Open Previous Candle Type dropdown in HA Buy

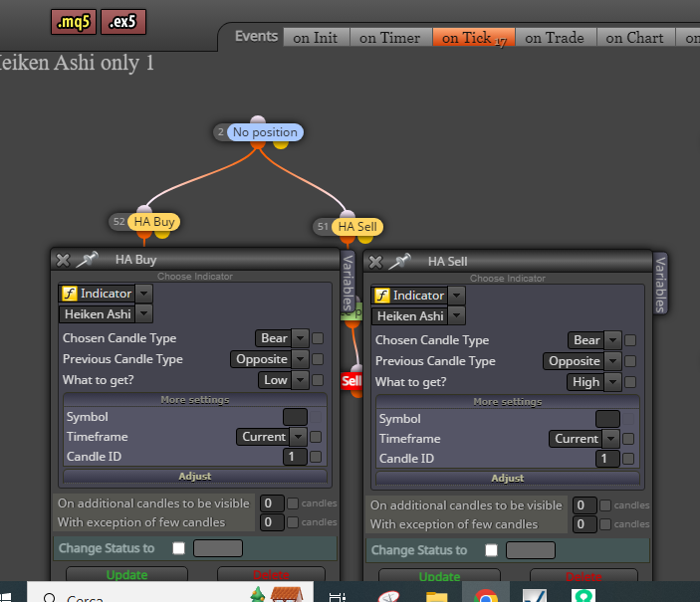pos(300,359)
